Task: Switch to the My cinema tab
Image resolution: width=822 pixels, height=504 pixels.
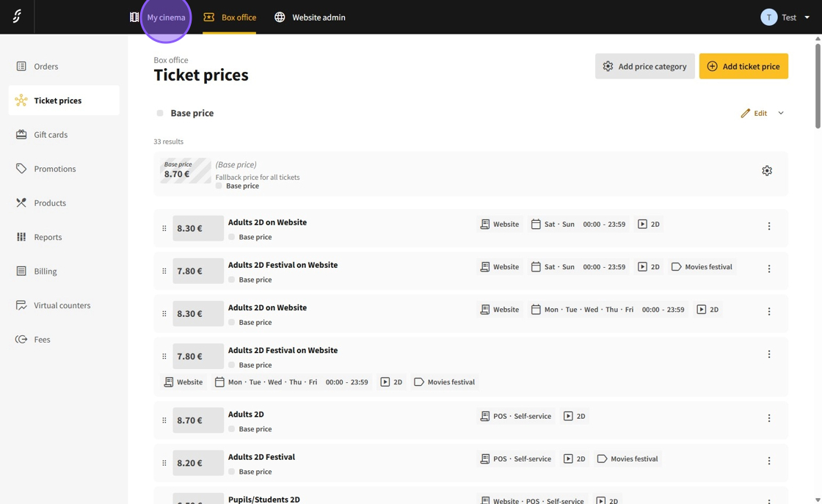Action: coord(166,17)
